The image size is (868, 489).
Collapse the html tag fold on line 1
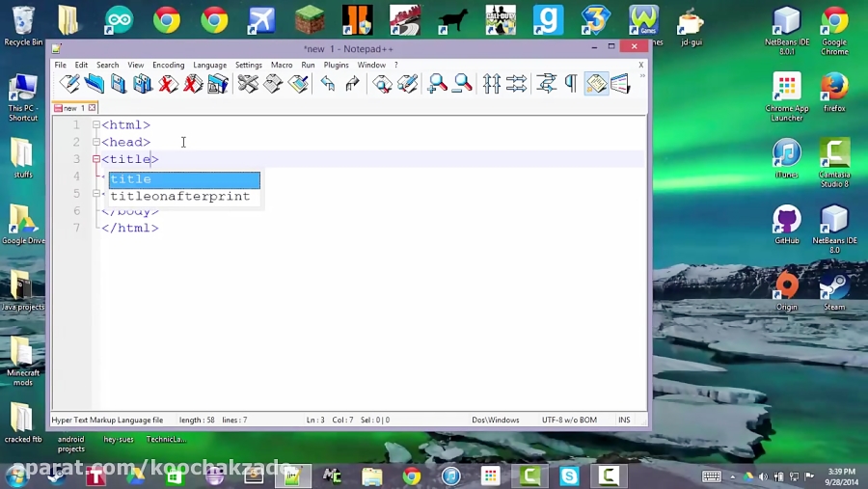[96, 125]
